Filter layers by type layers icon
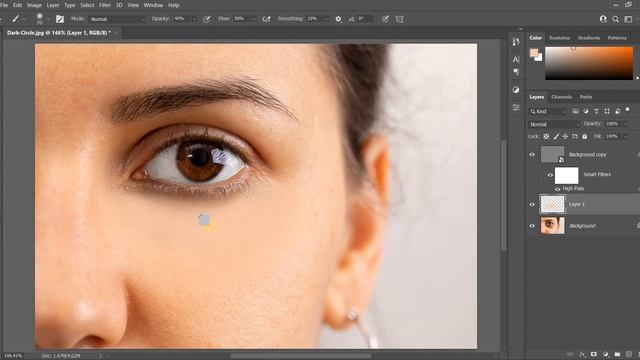Screen dimensions: 640x360 (x=596, y=111)
